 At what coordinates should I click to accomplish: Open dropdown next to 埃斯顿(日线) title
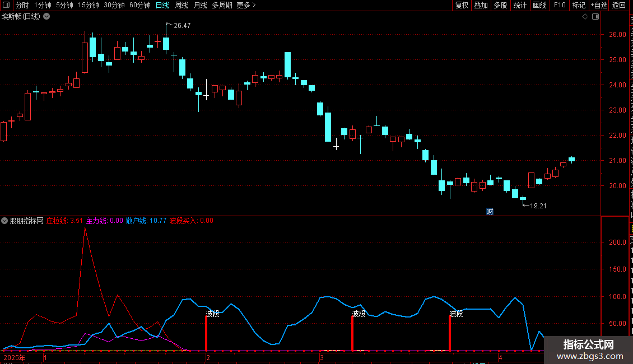(x=47, y=17)
